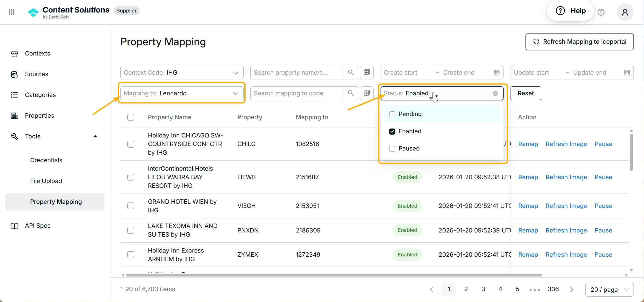Click Refresh Mapping to Iceportal button
The height and width of the screenshot is (302, 644).
pyautogui.click(x=579, y=41)
